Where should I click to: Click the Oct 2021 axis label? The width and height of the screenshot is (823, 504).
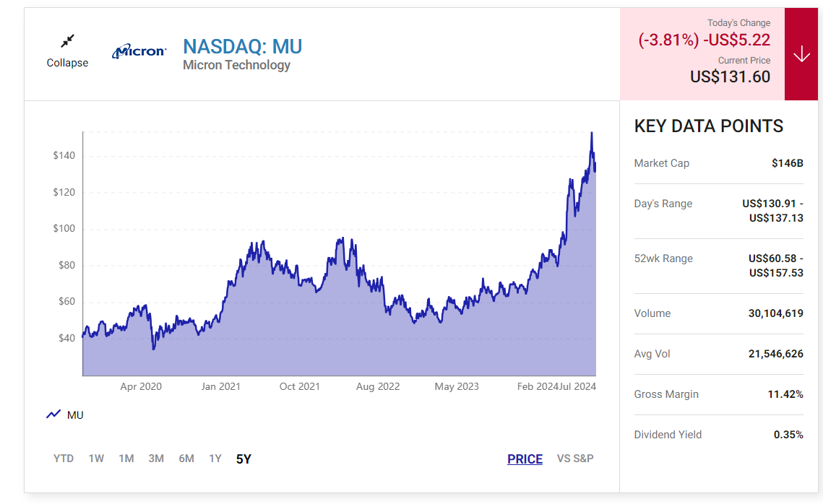point(299,386)
